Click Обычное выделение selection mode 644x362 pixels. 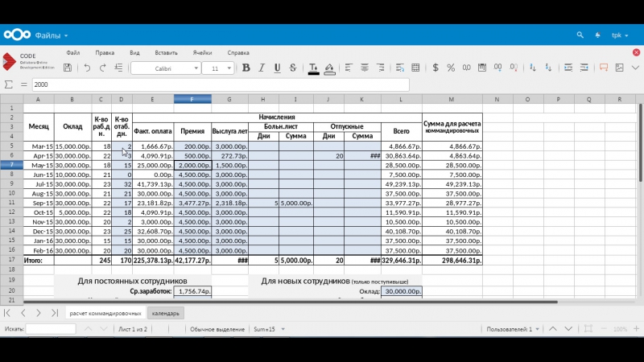pyautogui.click(x=217, y=329)
